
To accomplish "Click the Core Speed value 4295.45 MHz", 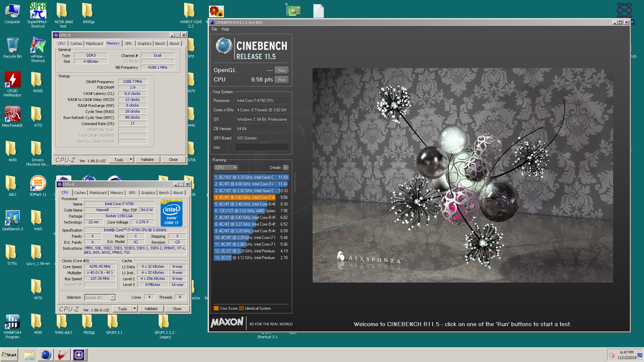I will 100,267.
